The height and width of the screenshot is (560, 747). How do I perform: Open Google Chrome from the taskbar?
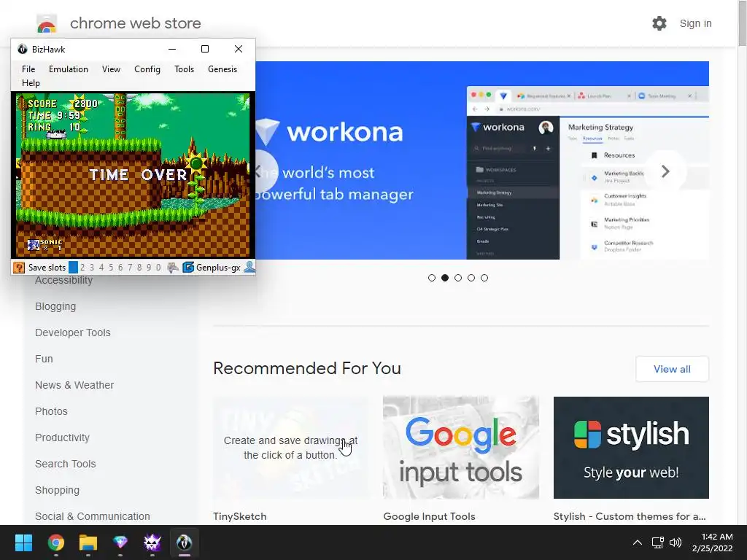coord(55,542)
